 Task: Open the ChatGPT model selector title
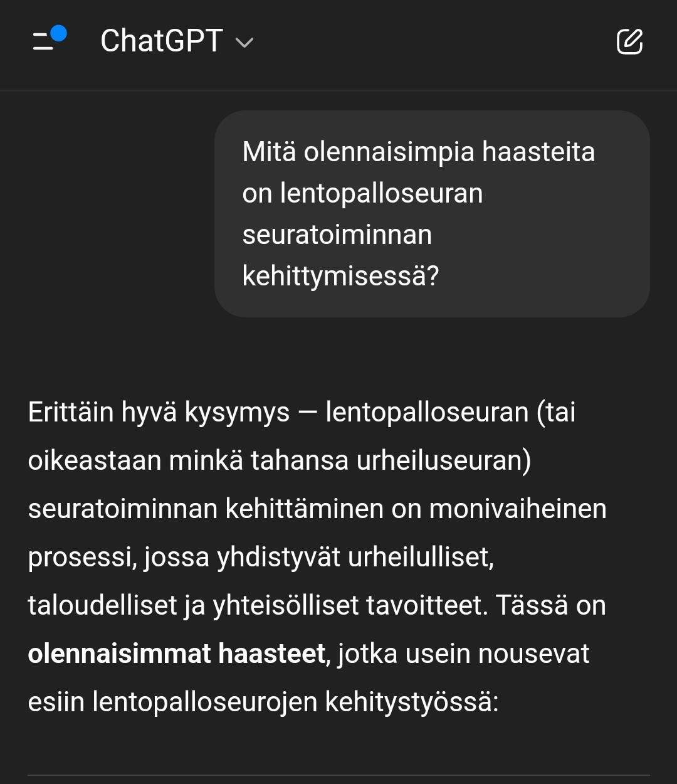(162, 41)
